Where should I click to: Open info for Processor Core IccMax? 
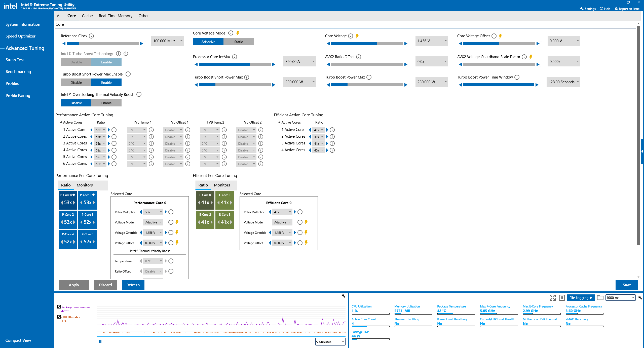pos(235,57)
